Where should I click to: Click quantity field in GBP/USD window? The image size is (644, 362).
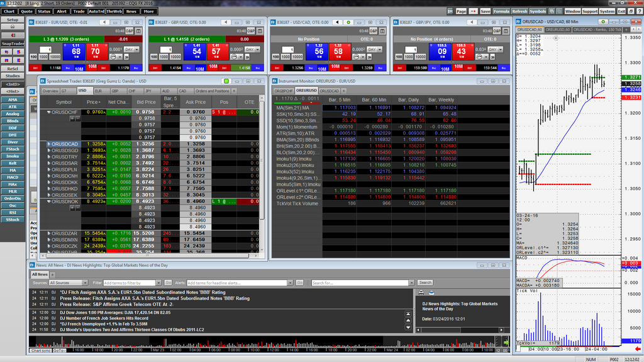click(x=166, y=49)
